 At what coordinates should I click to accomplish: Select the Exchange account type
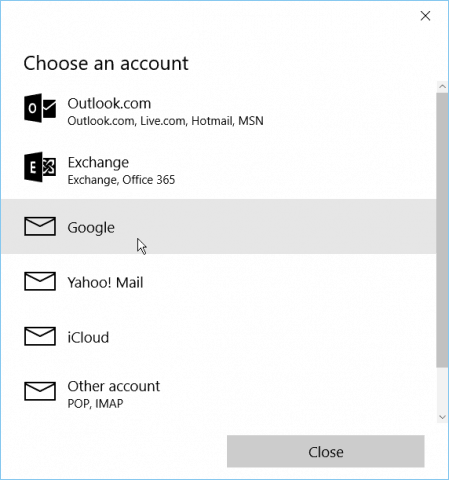pos(218,170)
